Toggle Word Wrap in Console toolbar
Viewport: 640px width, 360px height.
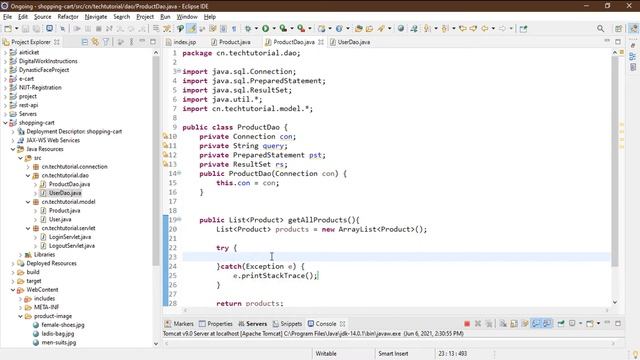click(525, 324)
